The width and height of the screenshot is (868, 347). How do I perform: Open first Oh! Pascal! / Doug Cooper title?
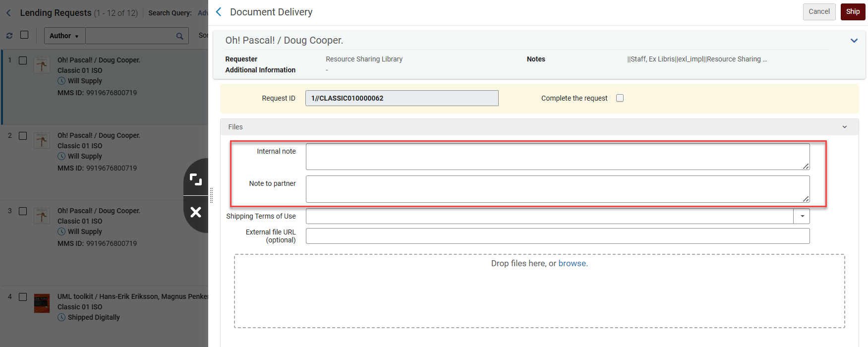(x=99, y=60)
